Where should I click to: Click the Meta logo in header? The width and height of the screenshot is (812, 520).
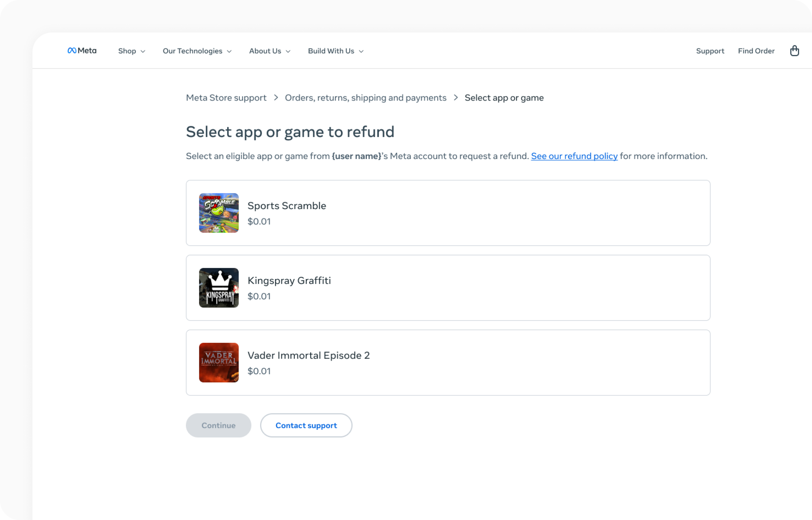pos(82,51)
